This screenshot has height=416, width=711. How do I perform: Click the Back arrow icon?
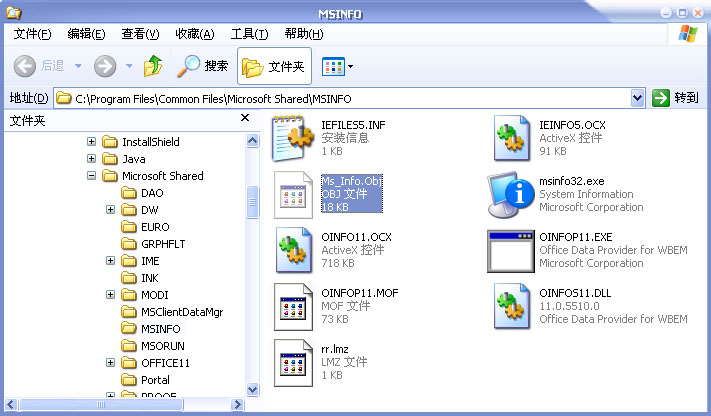point(24,66)
